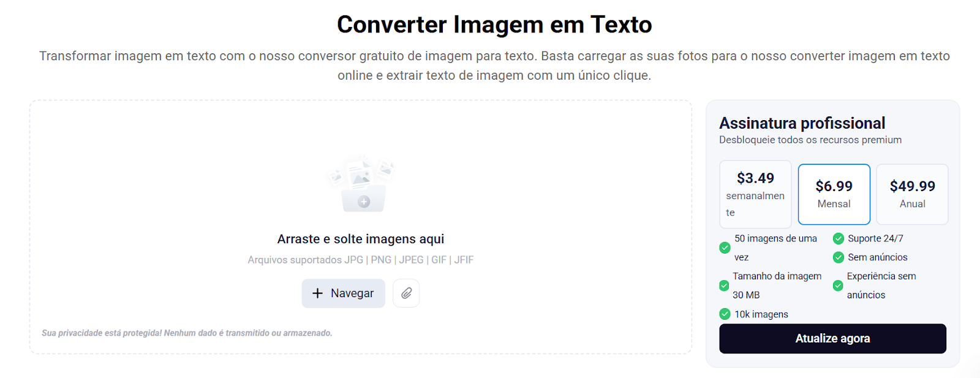Screen dimensions: 980x378
Task: Click the Assinatura profissional heading
Action: click(x=802, y=123)
